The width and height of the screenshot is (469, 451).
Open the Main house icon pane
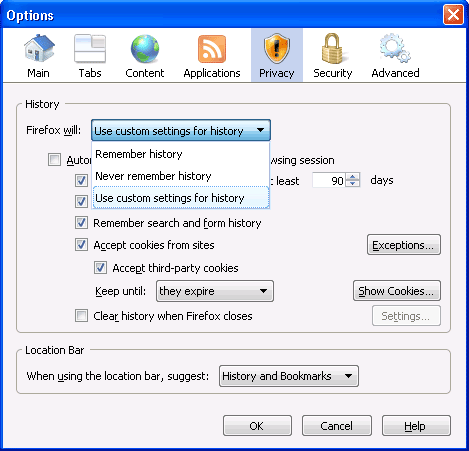[x=39, y=49]
